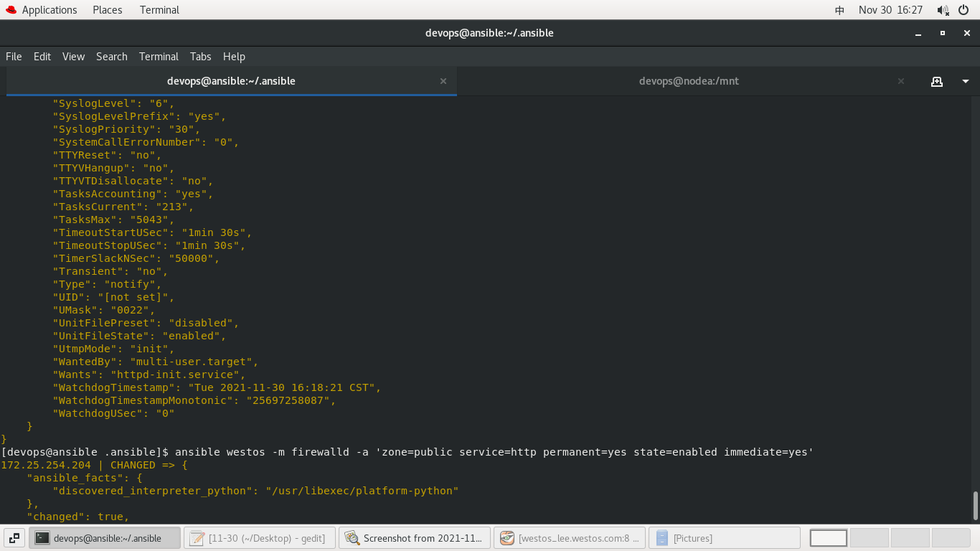Expand the tab list dropdown arrow
Image resolution: width=980 pixels, height=551 pixels.
point(966,81)
